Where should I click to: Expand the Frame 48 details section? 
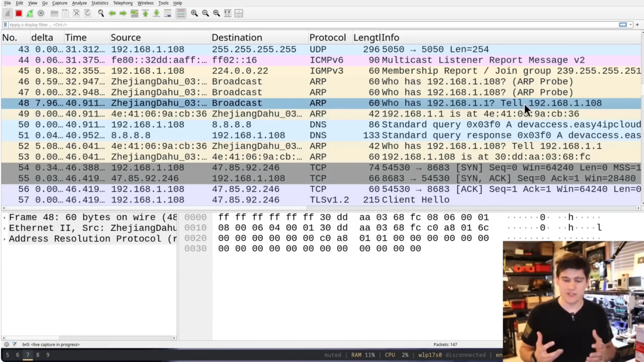coord(4,217)
